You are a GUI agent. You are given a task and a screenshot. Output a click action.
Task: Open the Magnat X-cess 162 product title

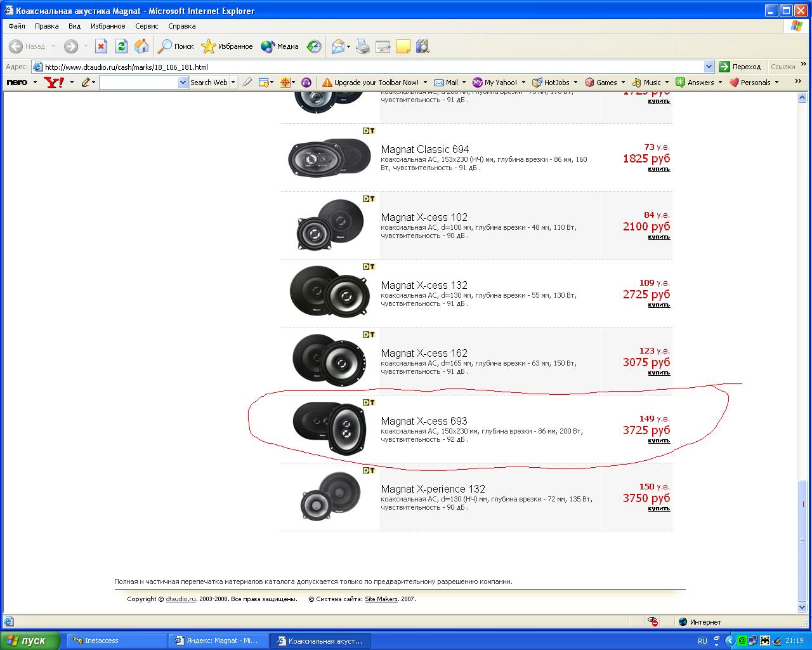tap(424, 353)
